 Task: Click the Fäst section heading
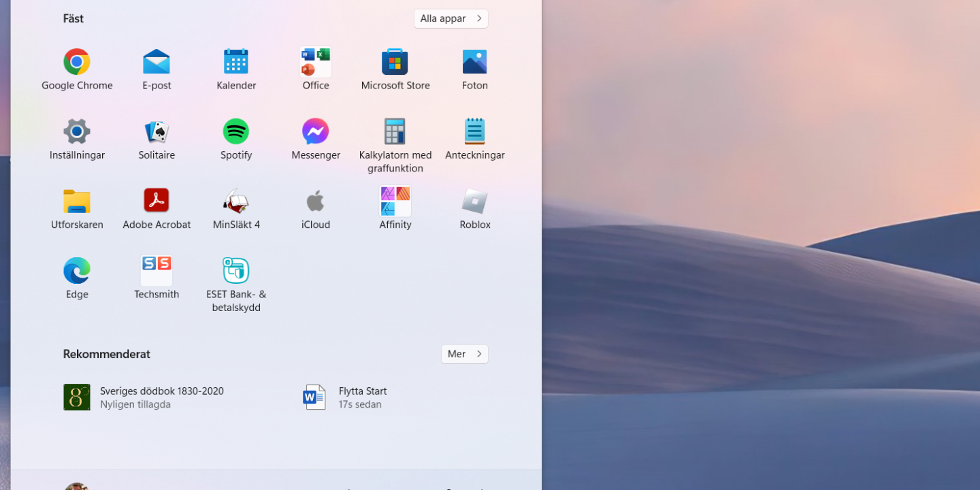[73, 19]
